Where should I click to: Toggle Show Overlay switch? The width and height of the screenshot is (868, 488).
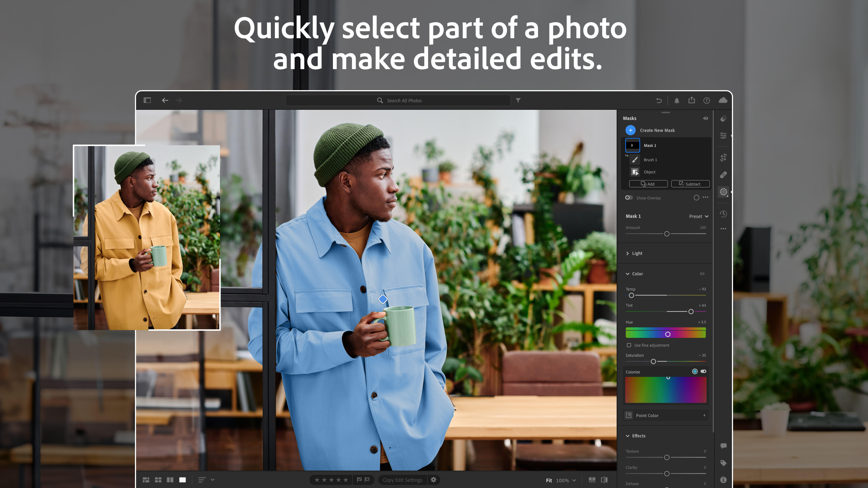(x=629, y=198)
